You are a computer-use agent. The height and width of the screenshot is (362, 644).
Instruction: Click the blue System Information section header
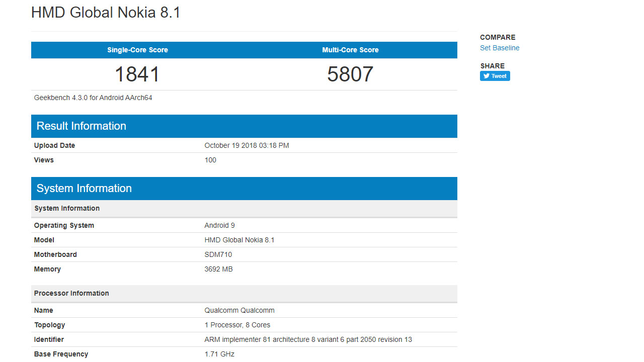point(244,189)
